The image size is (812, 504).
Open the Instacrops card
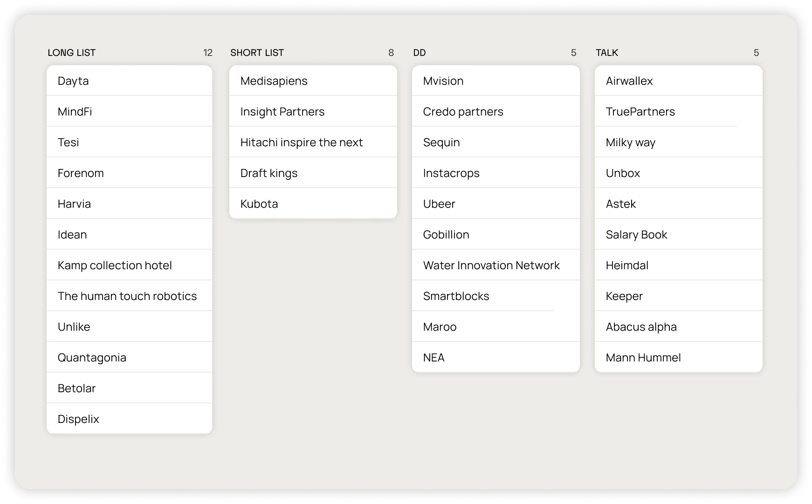495,173
